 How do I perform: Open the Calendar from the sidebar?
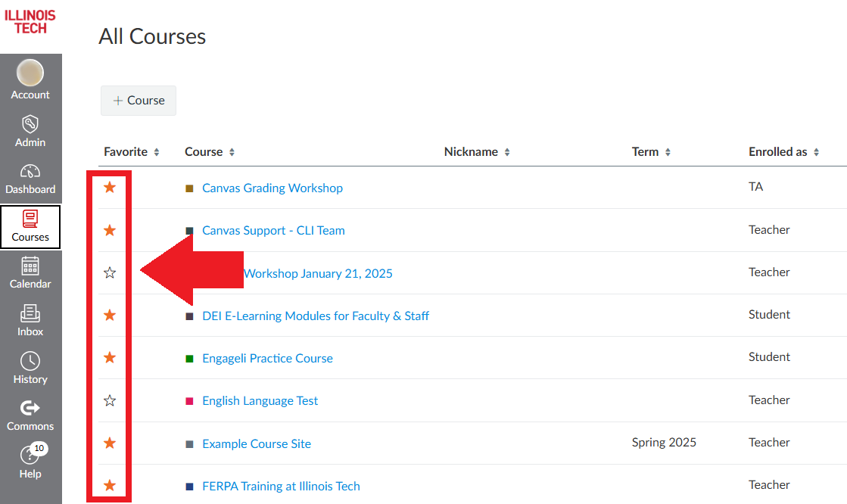coord(30,272)
